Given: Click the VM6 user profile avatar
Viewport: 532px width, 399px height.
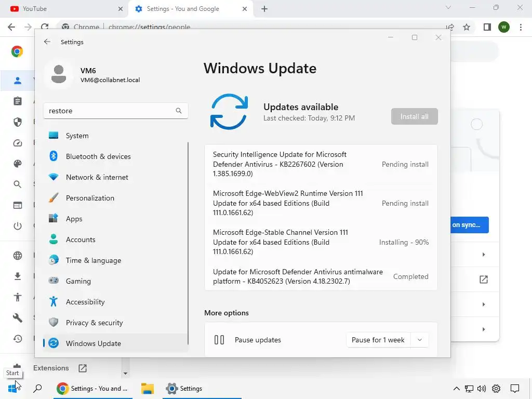Looking at the screenshot, I should click(59, 74).
